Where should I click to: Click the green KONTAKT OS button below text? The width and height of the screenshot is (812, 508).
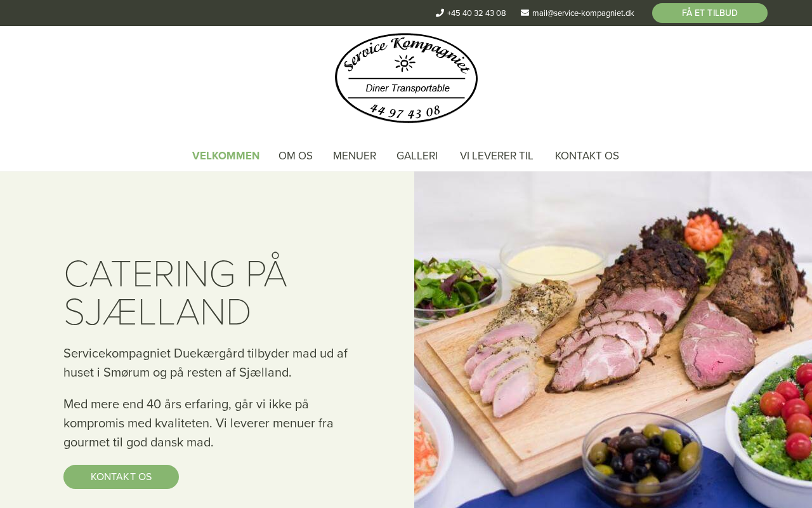[x=121, y=477]
